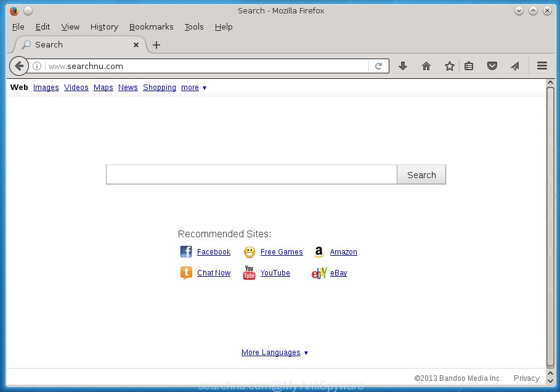This screenshot has height=392, width=560.
Task: Open the Maps search link
Action: (103, 88)
